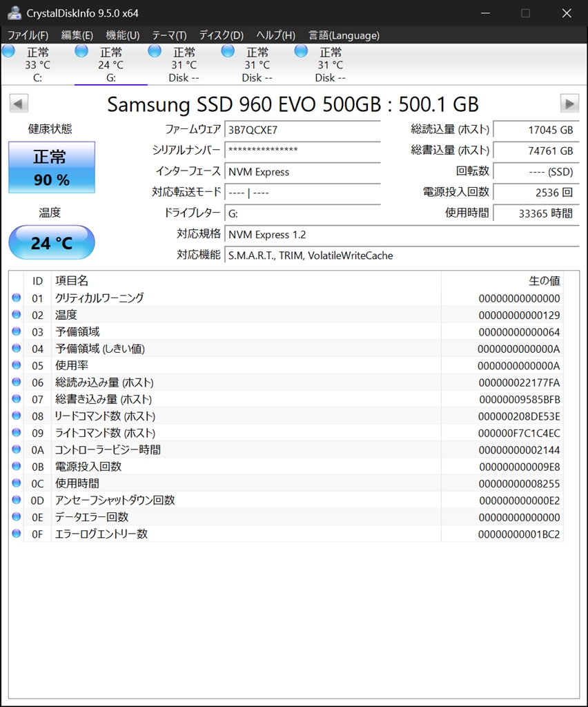
Task: Click status icon for row 06 総読み込み量
Action: pyautogui.click(x=17, y=382)
